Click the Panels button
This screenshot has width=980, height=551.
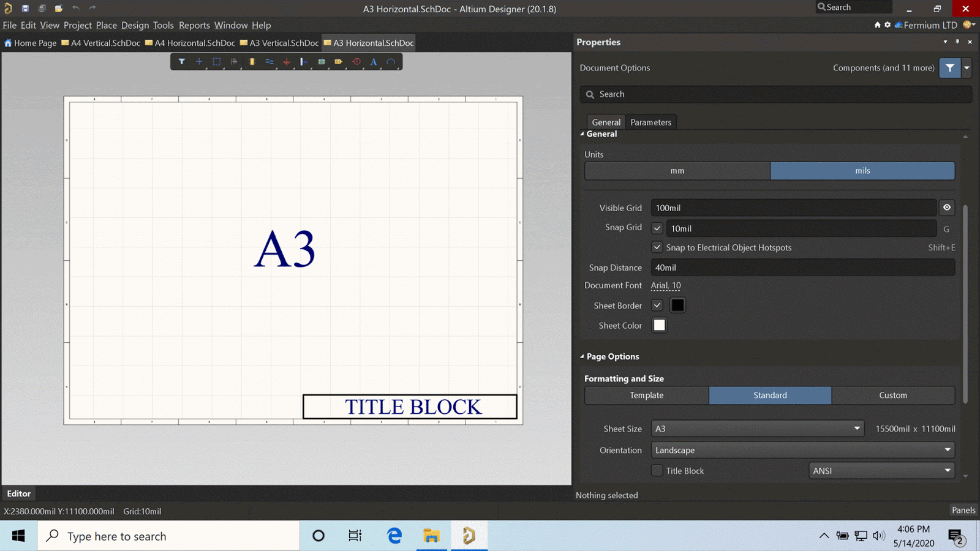[x=963, y=510]
